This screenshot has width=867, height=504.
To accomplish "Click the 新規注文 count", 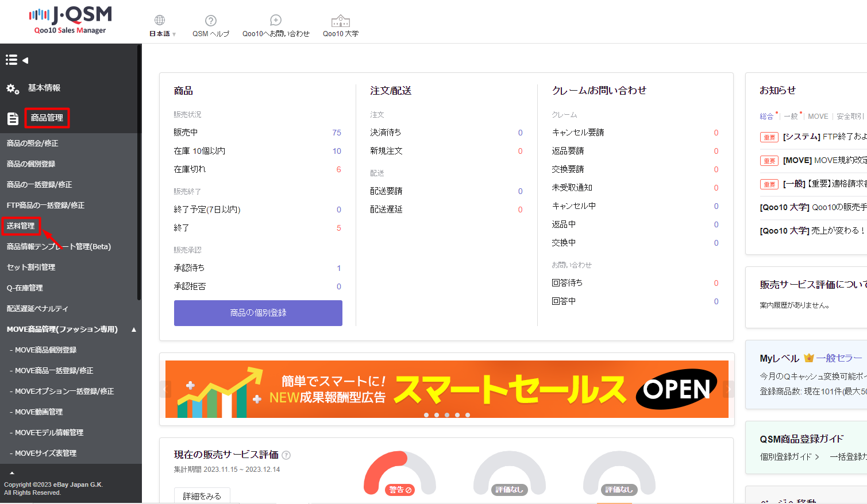I will (x=521, y=151).
